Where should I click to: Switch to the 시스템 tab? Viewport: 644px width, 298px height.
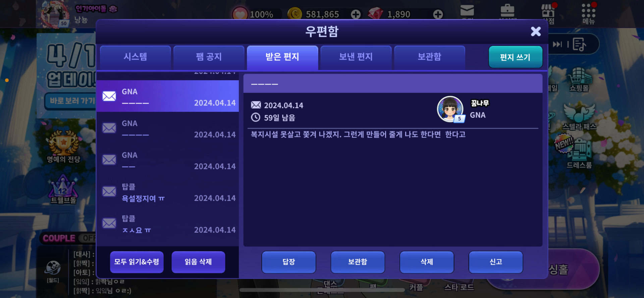click(x=136, y=57)
